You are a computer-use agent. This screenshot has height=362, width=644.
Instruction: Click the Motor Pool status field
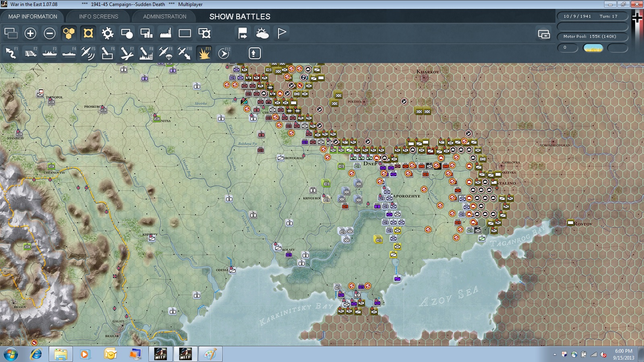(592, 37)
